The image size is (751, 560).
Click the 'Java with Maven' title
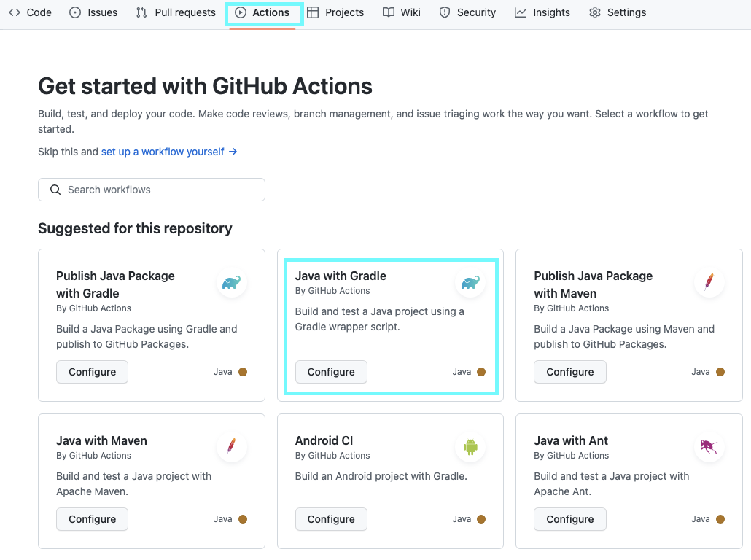[101, 440]
